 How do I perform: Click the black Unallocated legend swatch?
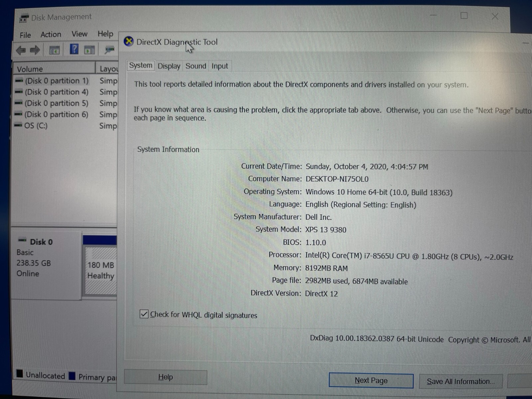[x=20, y=374]
